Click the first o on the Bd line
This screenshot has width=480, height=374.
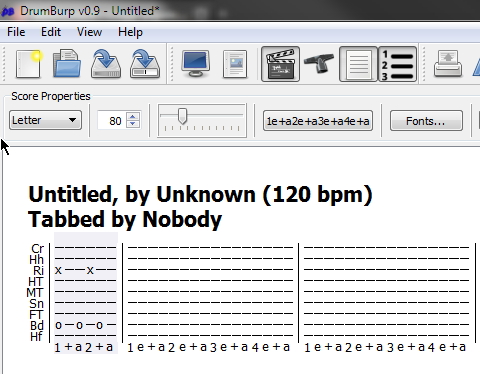(59, 325)
